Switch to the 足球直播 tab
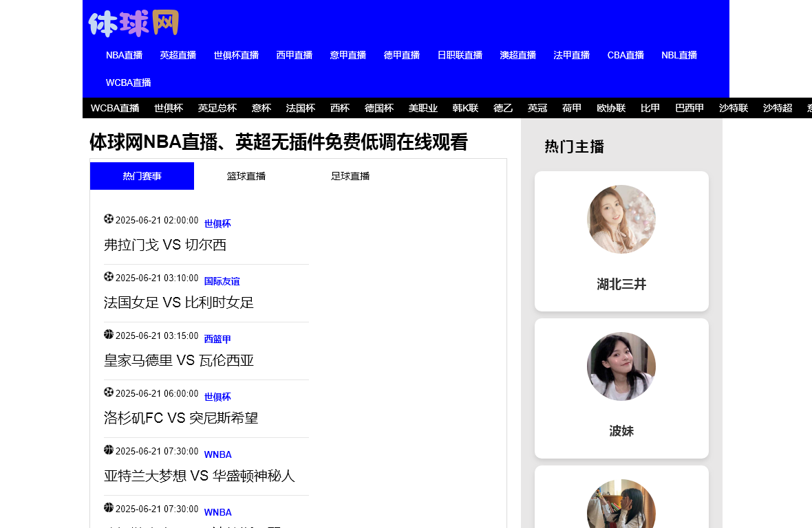 pyautogui.click(x=350, y=176)
